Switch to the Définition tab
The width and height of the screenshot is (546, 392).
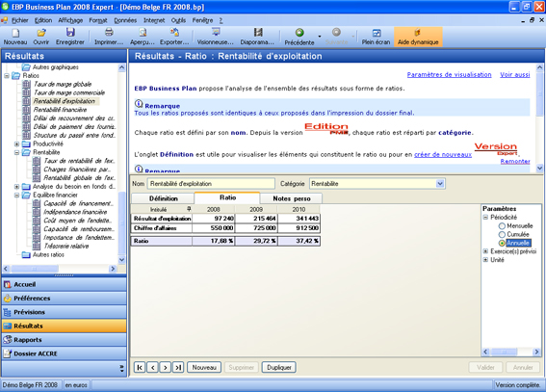point(163,198)
